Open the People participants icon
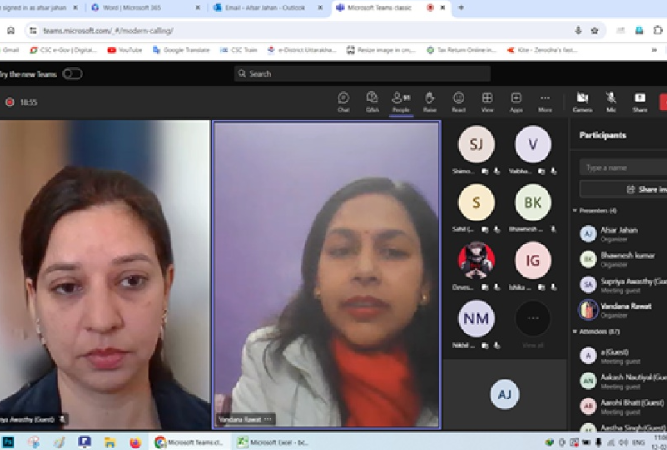667x450 pixels. [x=401, y=100]
